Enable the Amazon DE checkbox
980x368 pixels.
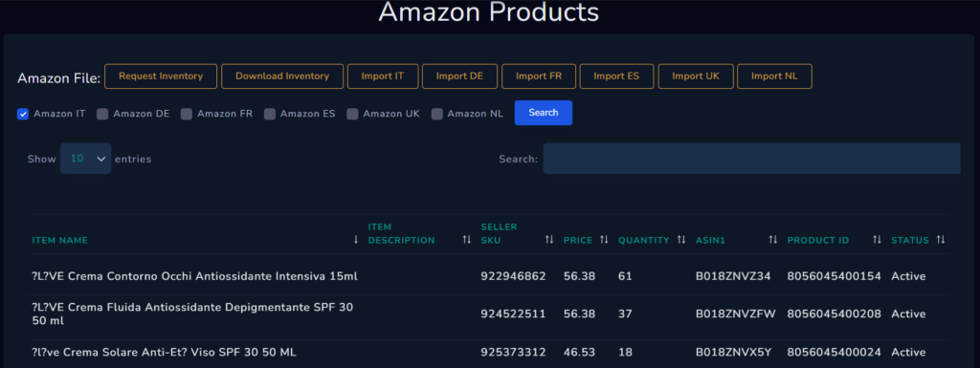102,114
